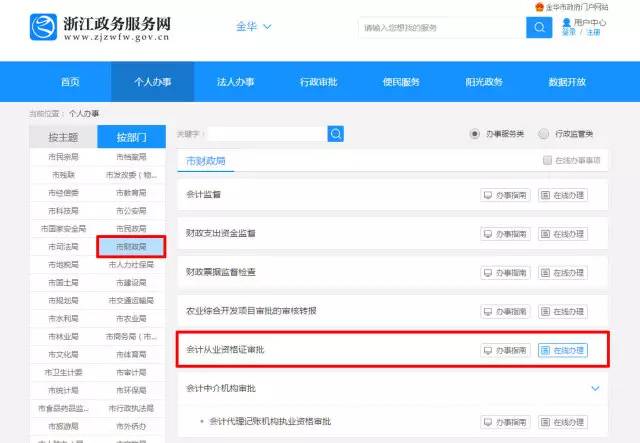The width and height of the screenshot is (640, 443).
Task: Select 市财政局 in department list
Action: [x=131, y=247]
